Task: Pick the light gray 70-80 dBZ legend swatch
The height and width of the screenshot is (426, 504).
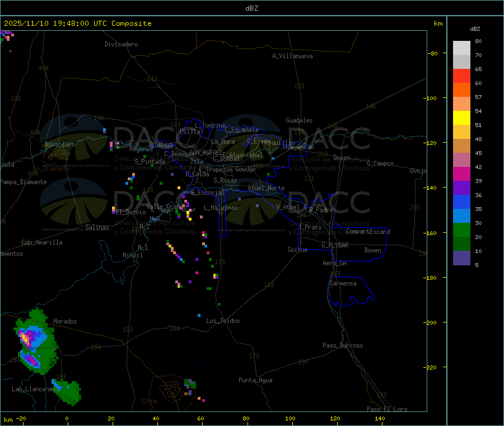Action: point(461,48)
